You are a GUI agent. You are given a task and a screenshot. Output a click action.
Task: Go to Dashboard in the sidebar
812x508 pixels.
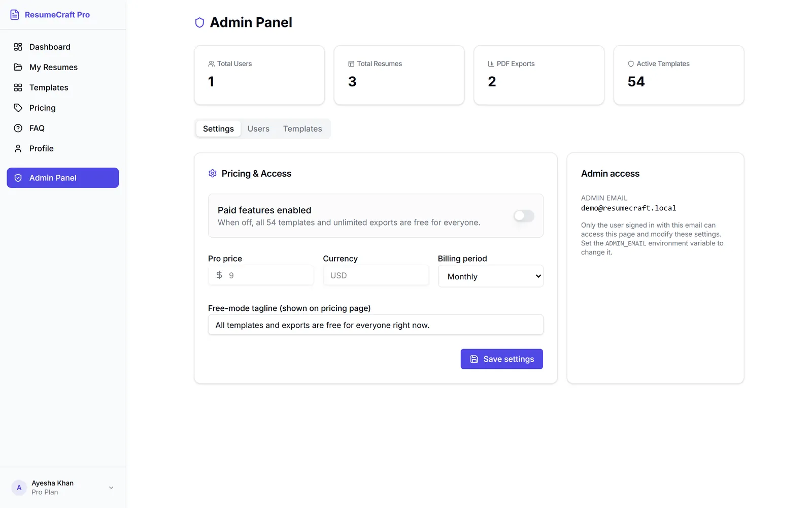(63, 47)
